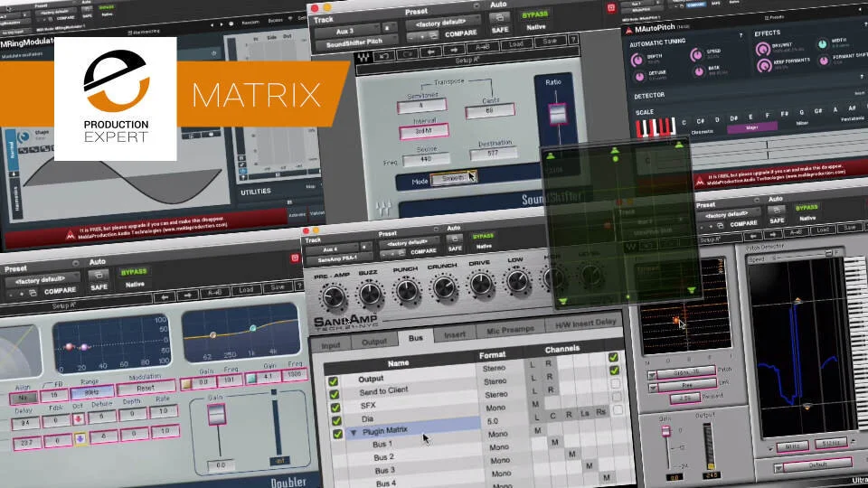Uncheck the Send to Client bus checkbox
This screenshot has height=488, width=868.
click(334, 395)
